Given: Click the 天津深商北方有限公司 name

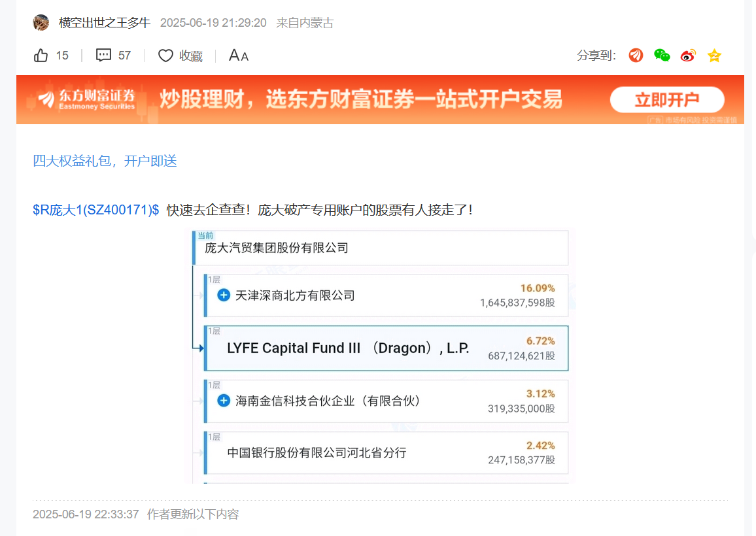Looking at the screenshot, I should pos(294,295).
